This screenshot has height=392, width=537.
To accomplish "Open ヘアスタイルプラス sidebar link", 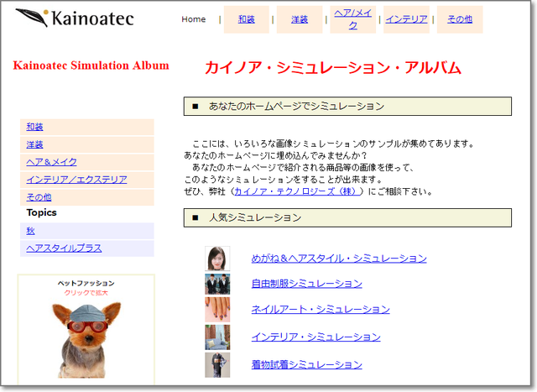I will pos(64,248).
